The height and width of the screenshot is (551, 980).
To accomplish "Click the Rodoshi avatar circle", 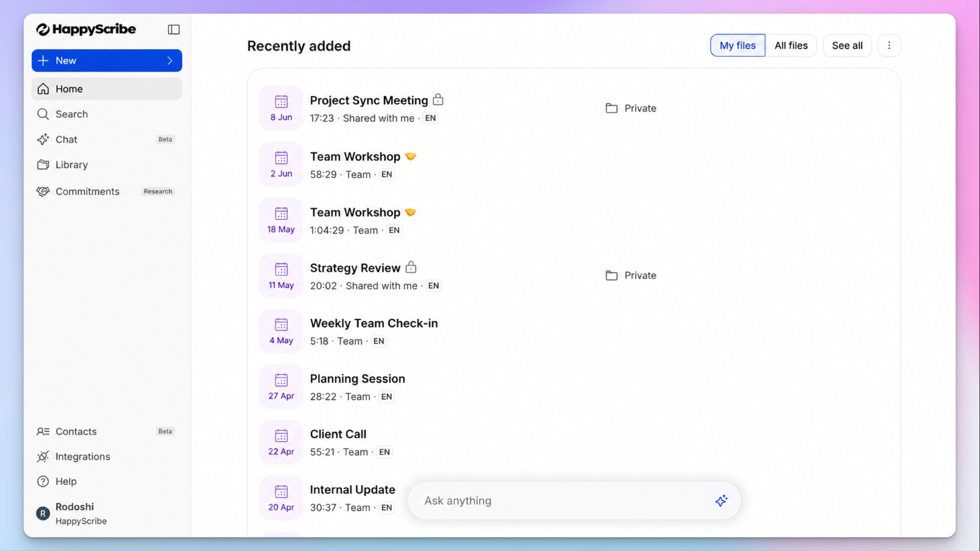I will pos(43,514).
